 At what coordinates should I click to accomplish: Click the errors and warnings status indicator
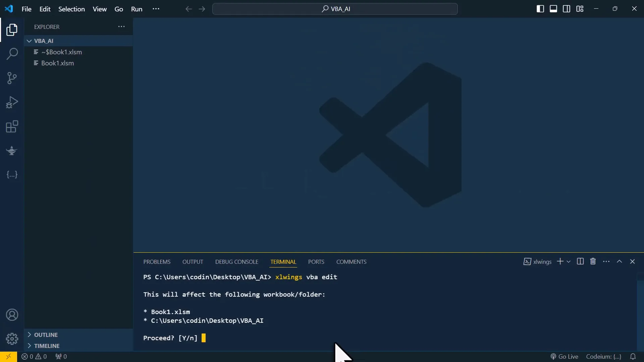(x=34, y=356)
